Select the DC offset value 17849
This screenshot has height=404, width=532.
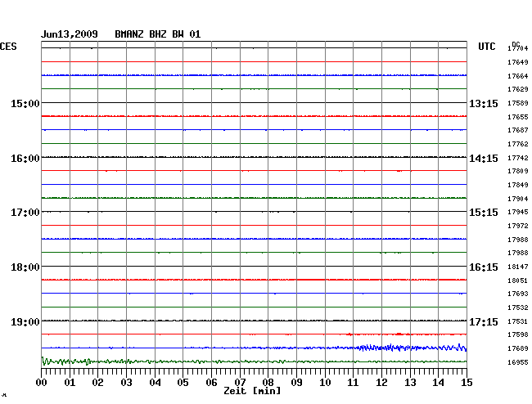coord(518,185)
